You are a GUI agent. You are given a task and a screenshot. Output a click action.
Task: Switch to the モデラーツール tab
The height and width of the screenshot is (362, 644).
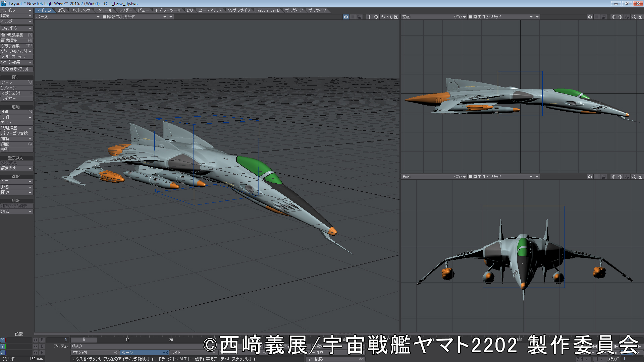click(168, 10)
